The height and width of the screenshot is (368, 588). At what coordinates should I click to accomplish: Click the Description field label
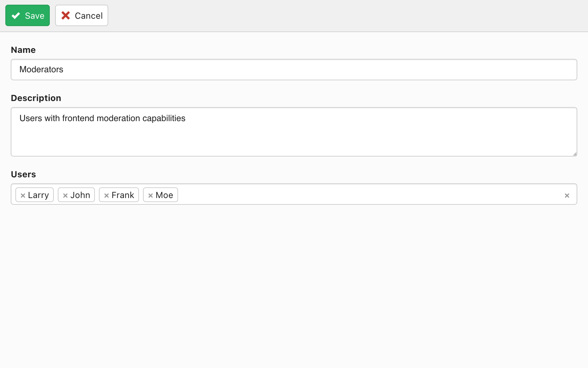36,98
